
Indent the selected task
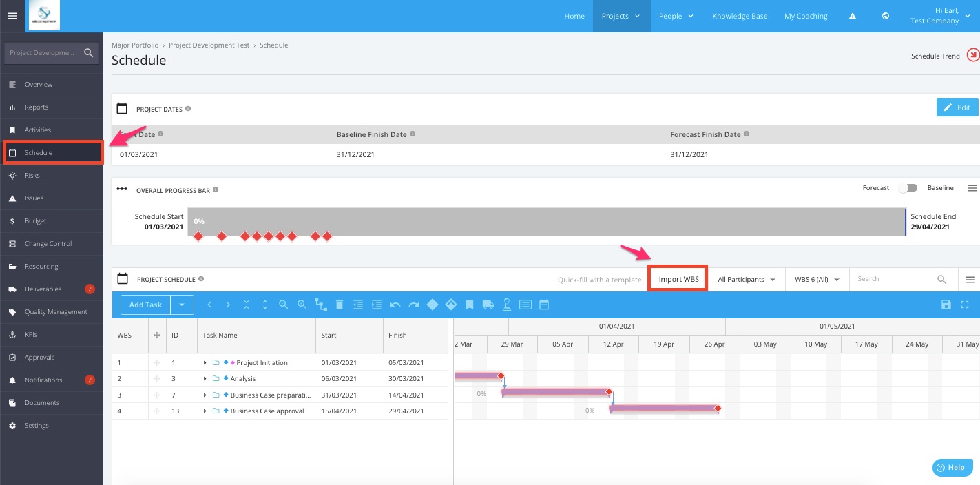[377, 305]
